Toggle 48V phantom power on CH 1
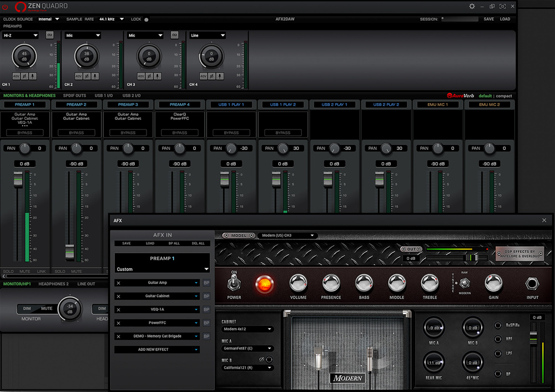This screenshot has width=555, height=392. (16, 76)
